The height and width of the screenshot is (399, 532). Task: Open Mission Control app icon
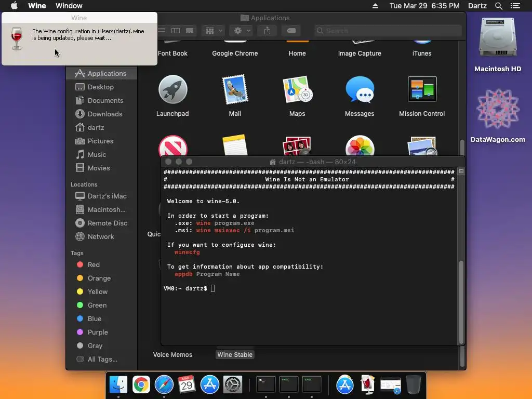pyautogui.click(x=422, y=89)
